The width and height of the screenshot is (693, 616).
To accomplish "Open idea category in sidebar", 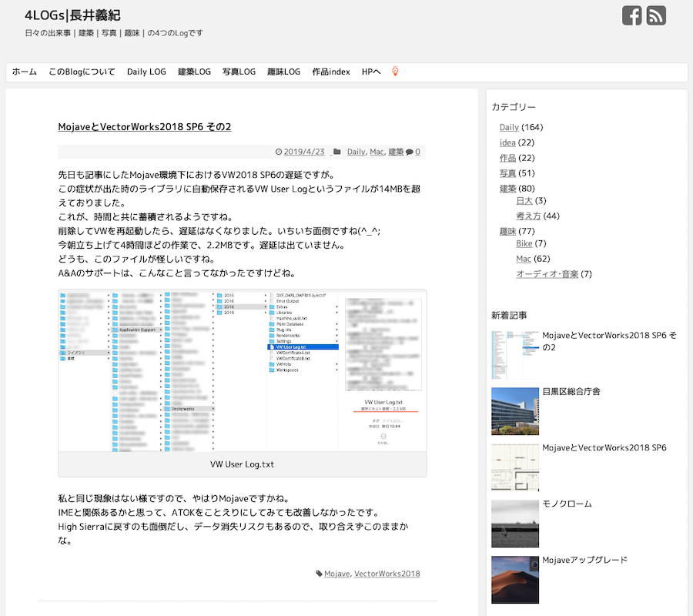I will 507,142.
